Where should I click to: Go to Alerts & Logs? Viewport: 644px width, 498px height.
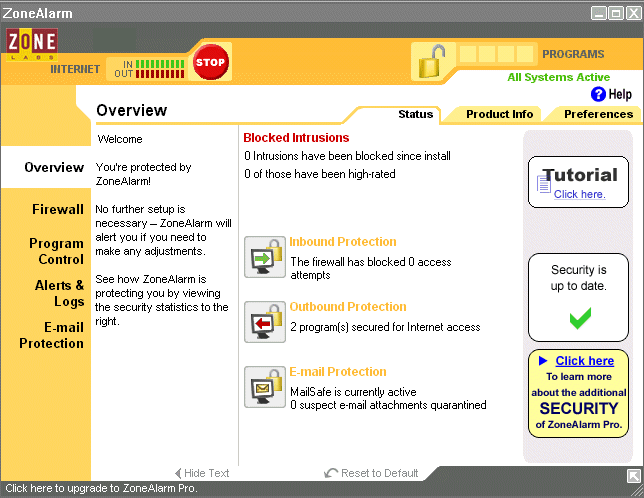click(60, 293)
